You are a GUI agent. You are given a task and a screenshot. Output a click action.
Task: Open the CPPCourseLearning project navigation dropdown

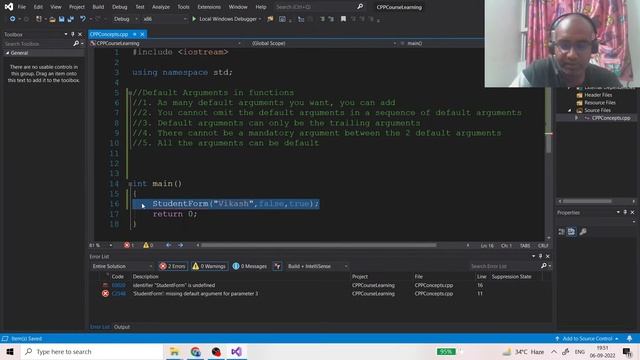click(x=166, y=43)
